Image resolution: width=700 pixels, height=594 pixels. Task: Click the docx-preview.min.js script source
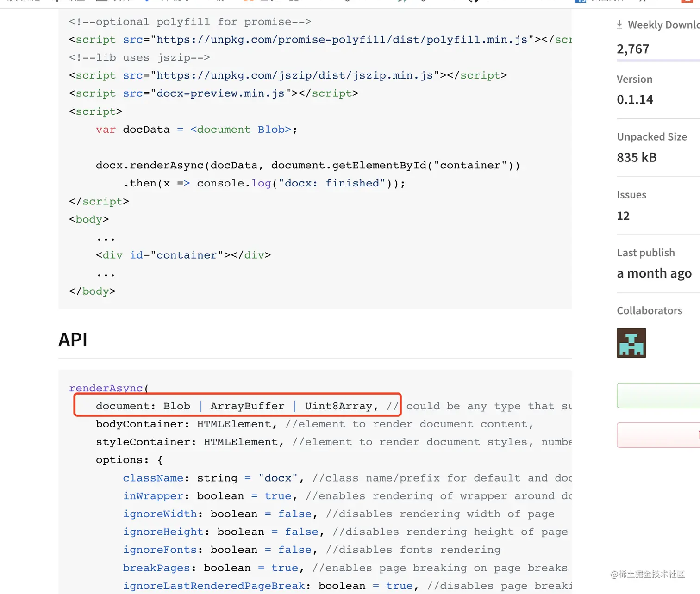220,93
